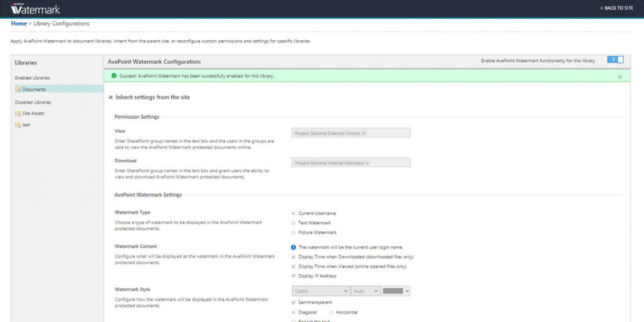Screen dimensions: 644x322
Task: Toggle Semitransparent option
Action: coord(293,303)
